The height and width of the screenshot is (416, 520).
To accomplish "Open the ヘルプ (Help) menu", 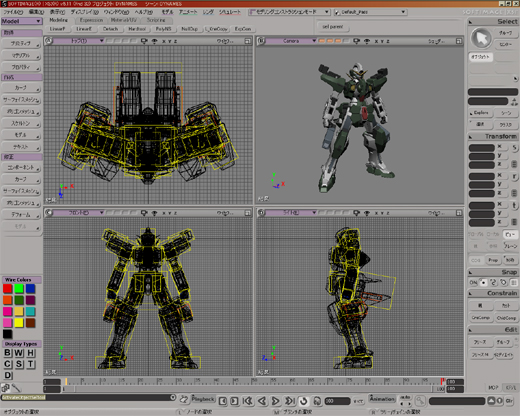I will pyautogui.click(x=144, y=12).
